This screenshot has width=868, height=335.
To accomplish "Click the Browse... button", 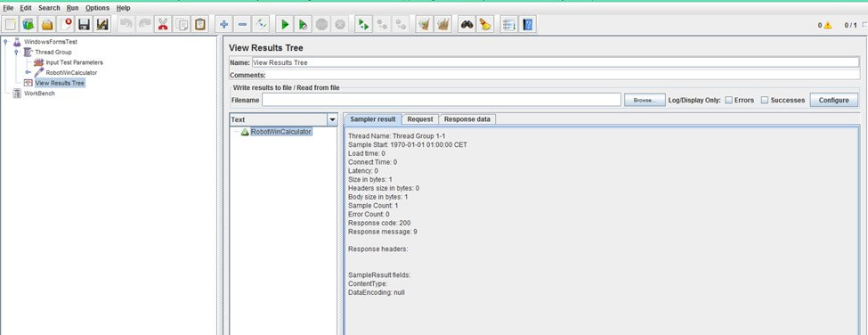I will (x=645, y=100).
